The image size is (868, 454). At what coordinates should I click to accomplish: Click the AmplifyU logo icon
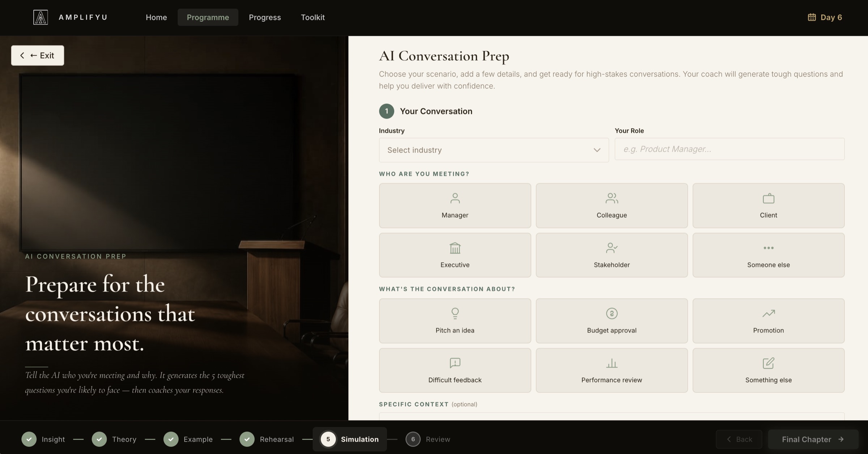tap(41, 17)
